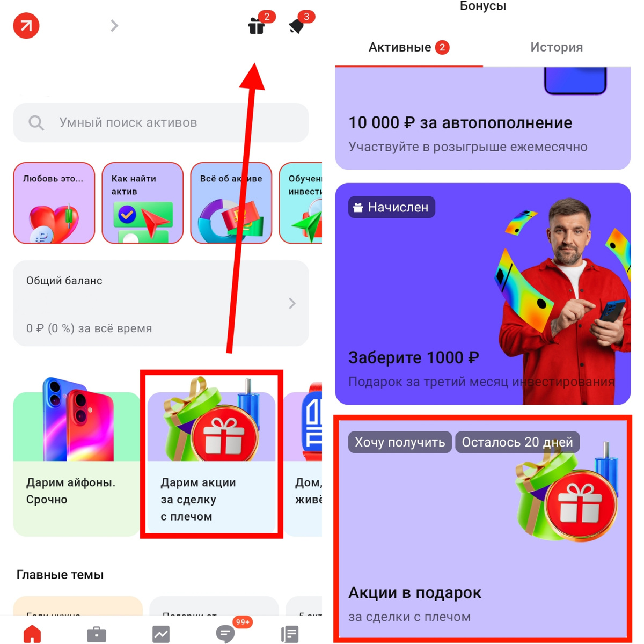The image size is (644, 644).
Task: Open chat icon with 99+ badge
Action: [225, 634]
